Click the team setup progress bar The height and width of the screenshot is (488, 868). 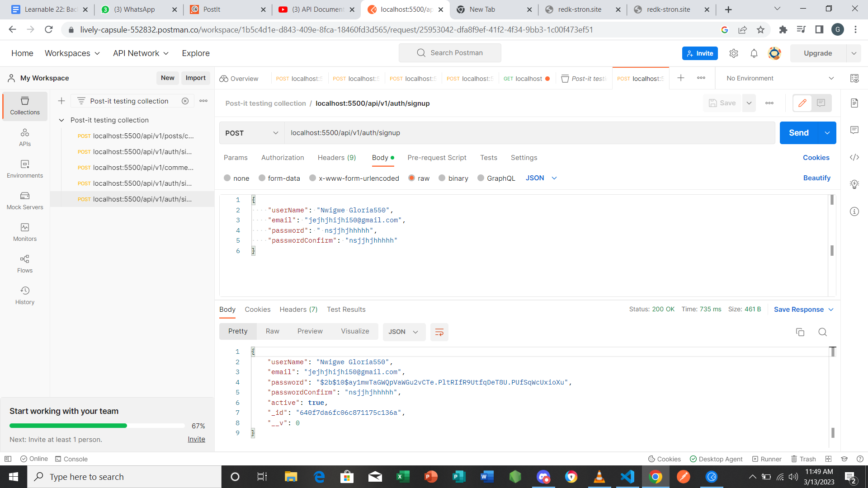click(x=97, y=426)
